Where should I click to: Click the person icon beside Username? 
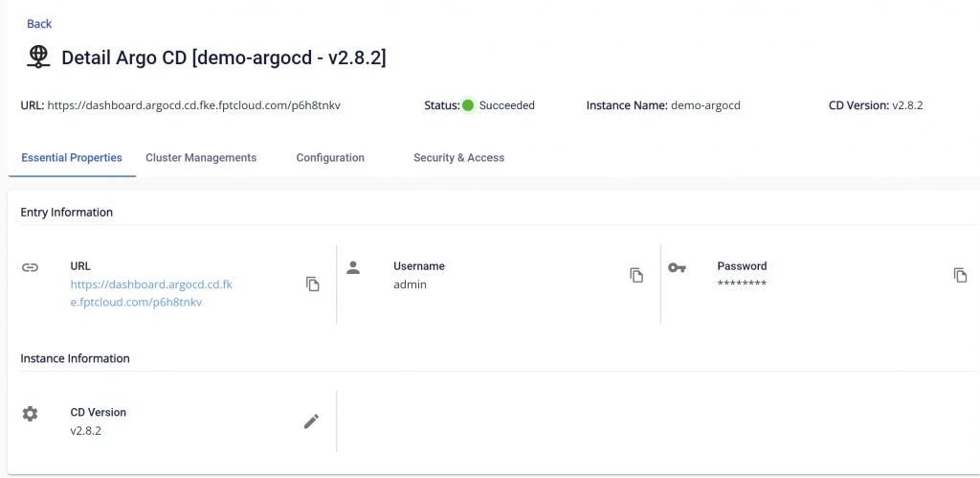353,268
